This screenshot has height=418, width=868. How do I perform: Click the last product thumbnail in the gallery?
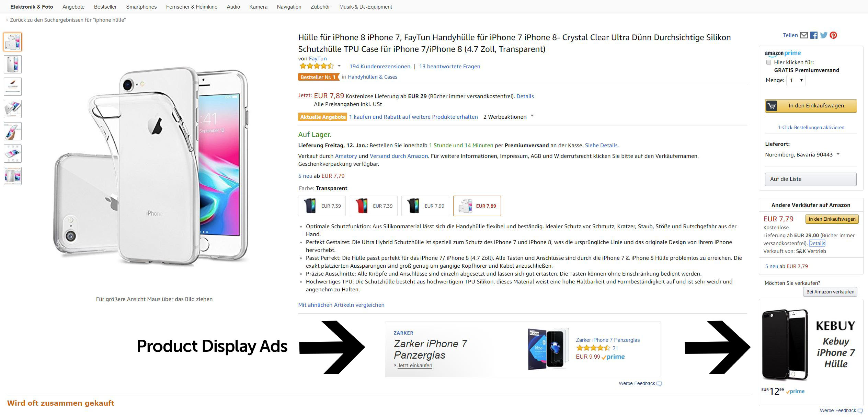pyautogui.click(x=13, y=176)
